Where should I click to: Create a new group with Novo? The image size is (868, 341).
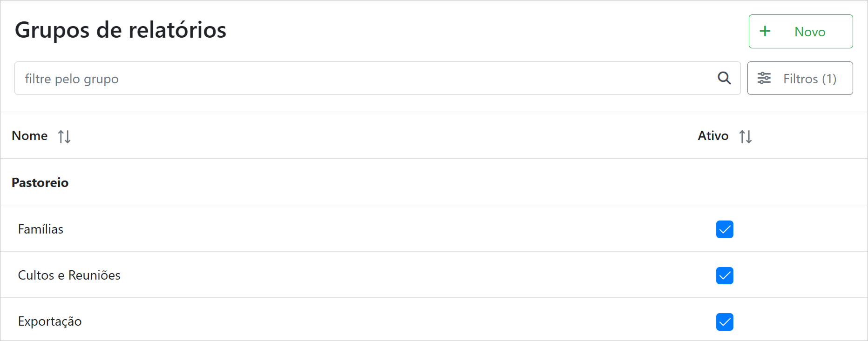tap(800, 31)
